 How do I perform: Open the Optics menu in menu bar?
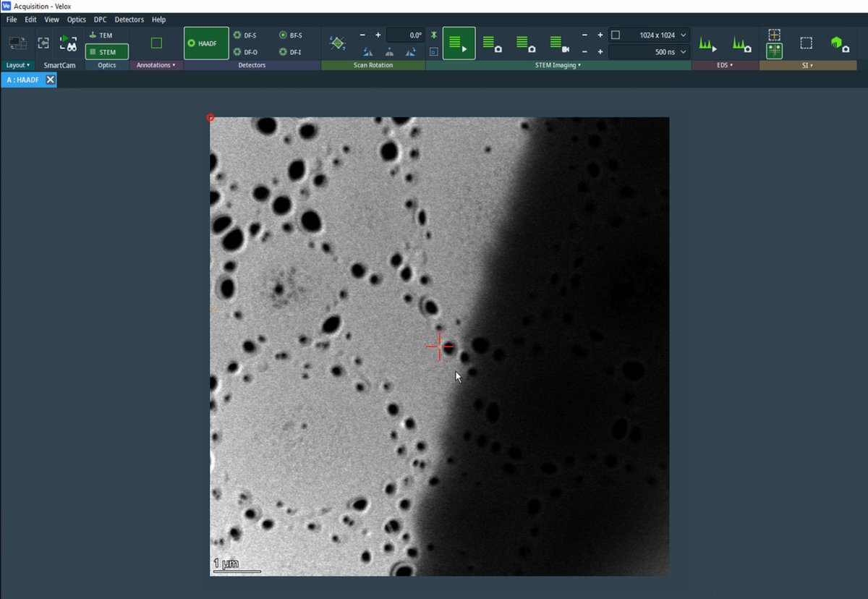[76, 20]
